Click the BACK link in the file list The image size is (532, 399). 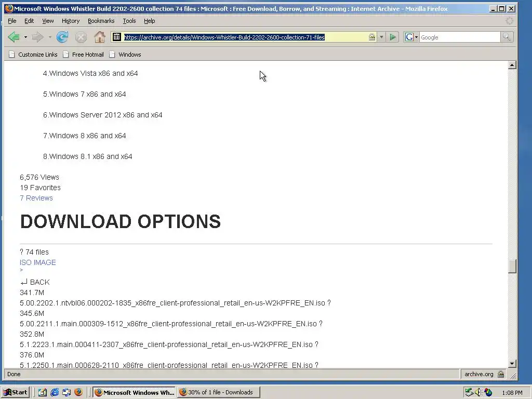click(35, 282)
